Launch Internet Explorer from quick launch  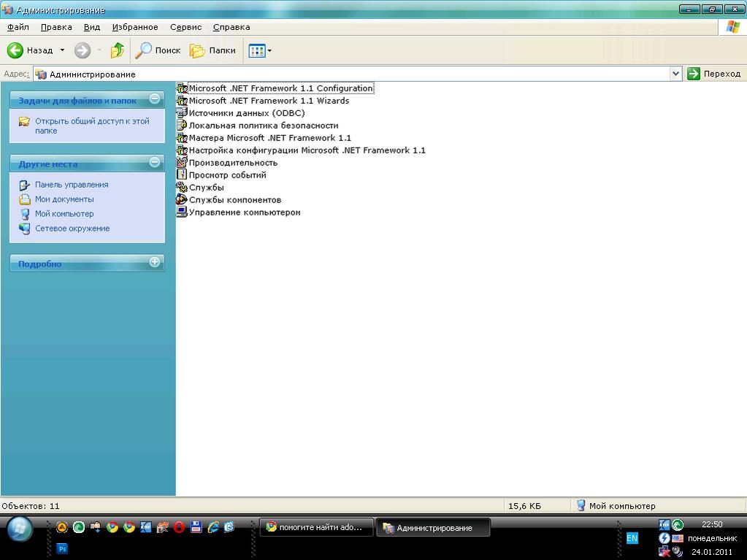(213, 527)
